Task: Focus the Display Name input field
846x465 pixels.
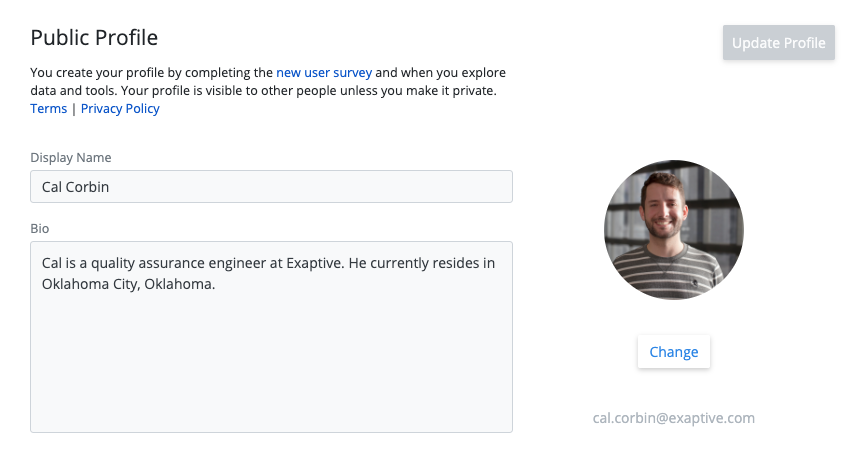Action: [271, 187]
